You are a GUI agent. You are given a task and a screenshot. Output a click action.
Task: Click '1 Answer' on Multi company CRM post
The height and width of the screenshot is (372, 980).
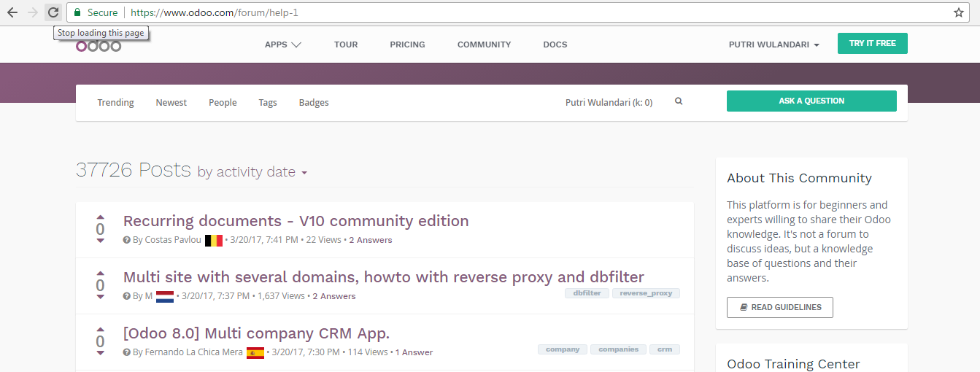414,352
